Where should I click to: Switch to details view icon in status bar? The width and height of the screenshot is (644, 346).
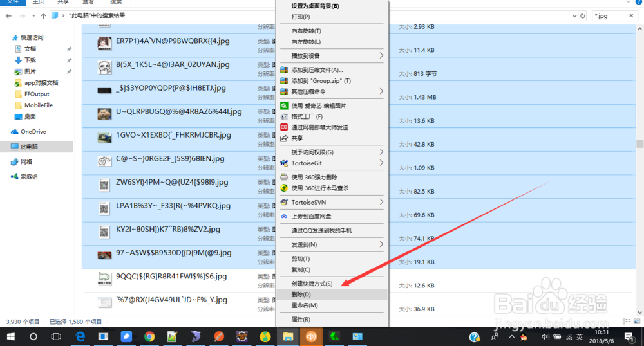(x=627, y=322)
